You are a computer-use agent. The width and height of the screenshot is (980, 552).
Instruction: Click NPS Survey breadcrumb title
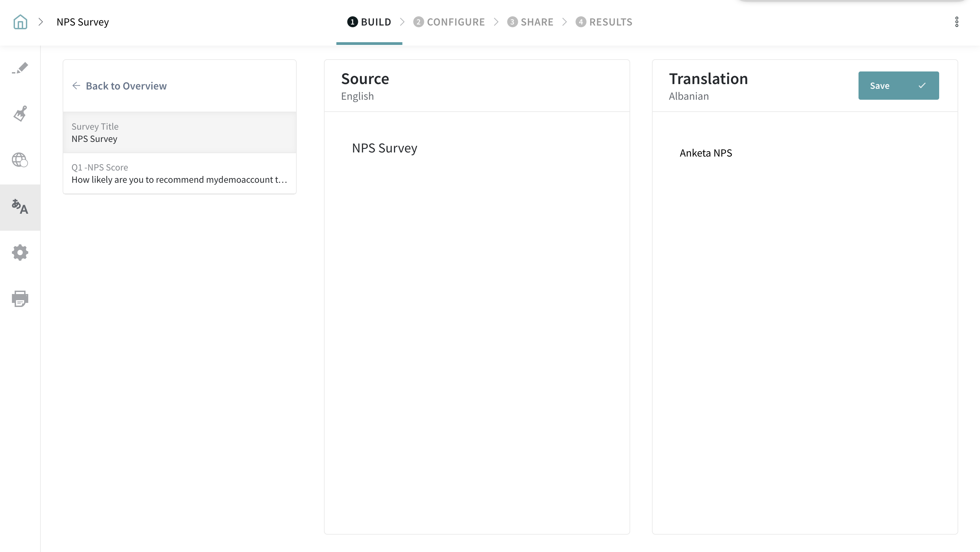[83, 22]
